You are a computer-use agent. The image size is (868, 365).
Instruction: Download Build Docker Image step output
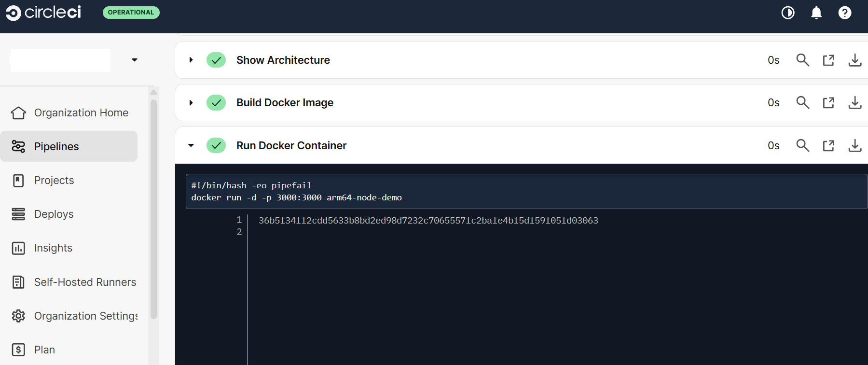pos(855,103)
